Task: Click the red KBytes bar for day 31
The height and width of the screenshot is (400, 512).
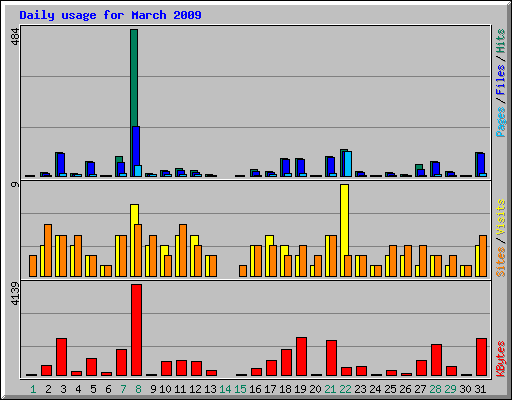Action: [481, 357]
